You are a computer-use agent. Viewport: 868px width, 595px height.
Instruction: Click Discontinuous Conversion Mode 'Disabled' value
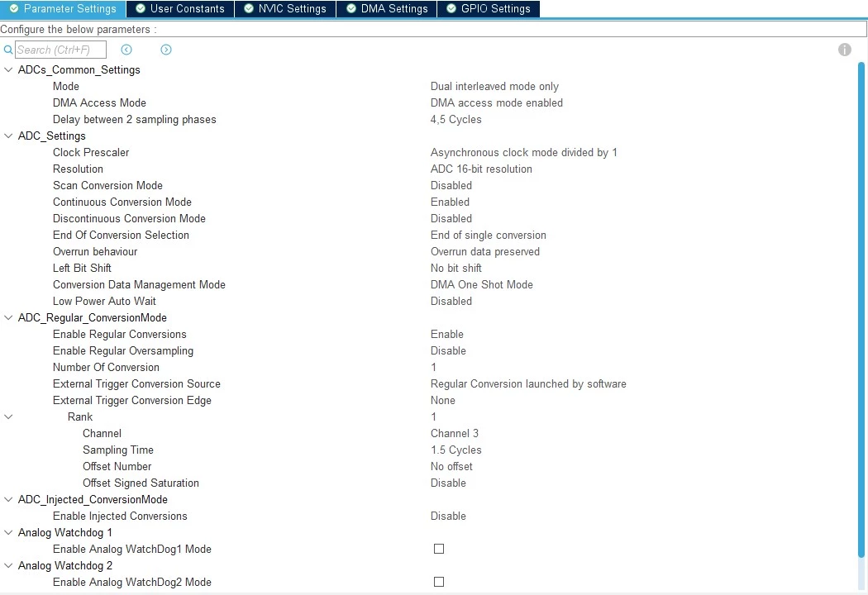pyautogui.click(x=451, y=219)
